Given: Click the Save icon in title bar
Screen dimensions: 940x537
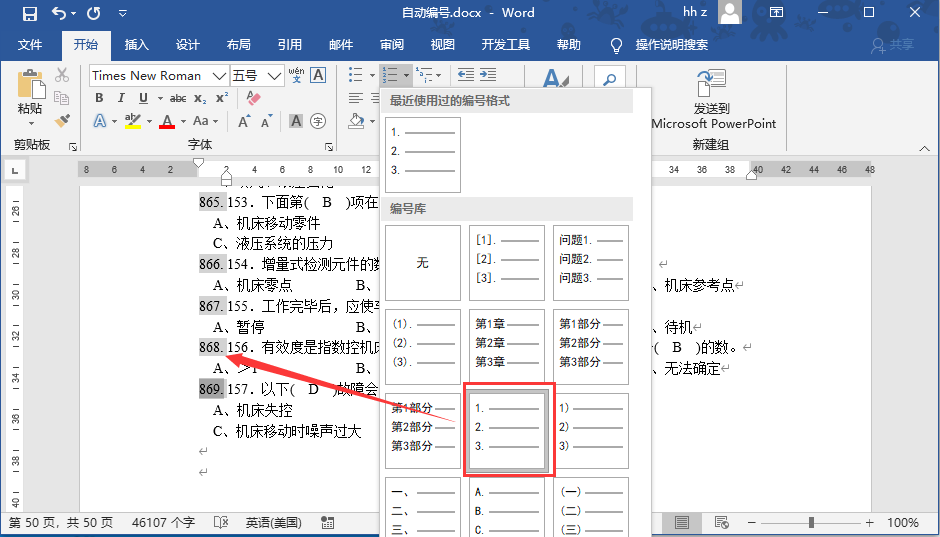Looking at the screenshot, I should pos(29,13).
